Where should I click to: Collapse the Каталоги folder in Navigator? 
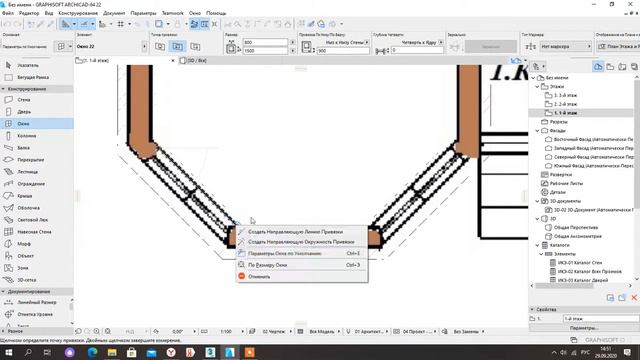[x=537, y=245]
